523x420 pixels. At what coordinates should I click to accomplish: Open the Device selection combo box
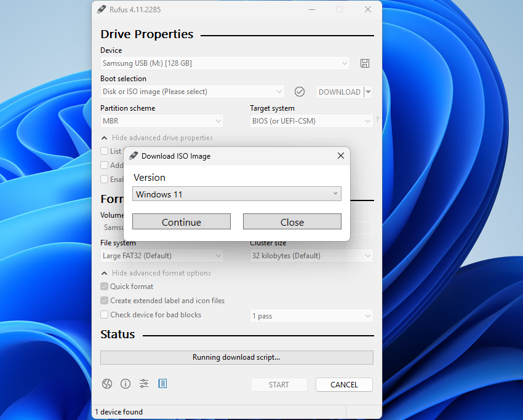coord(223,63)
